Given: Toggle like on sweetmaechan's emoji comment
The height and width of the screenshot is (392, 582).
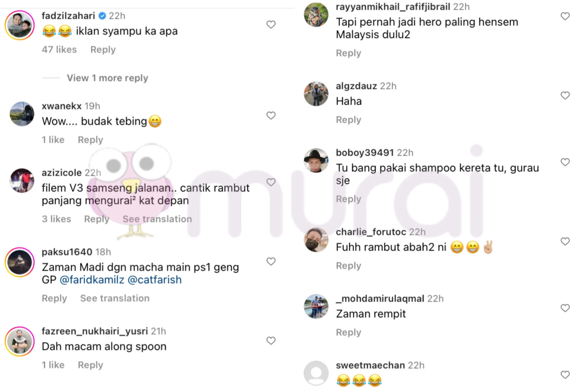Looking at the screenshot, I should click(x=565, y=375).
